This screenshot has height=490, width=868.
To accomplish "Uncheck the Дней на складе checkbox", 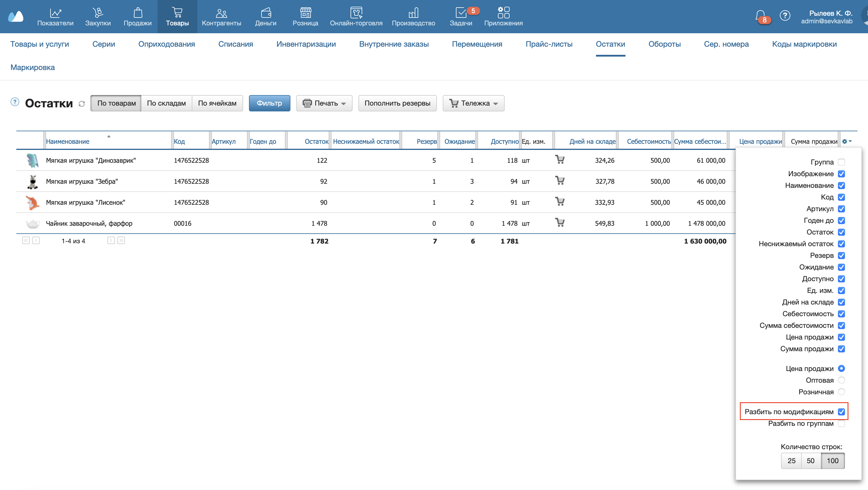I will coord(841,302).
